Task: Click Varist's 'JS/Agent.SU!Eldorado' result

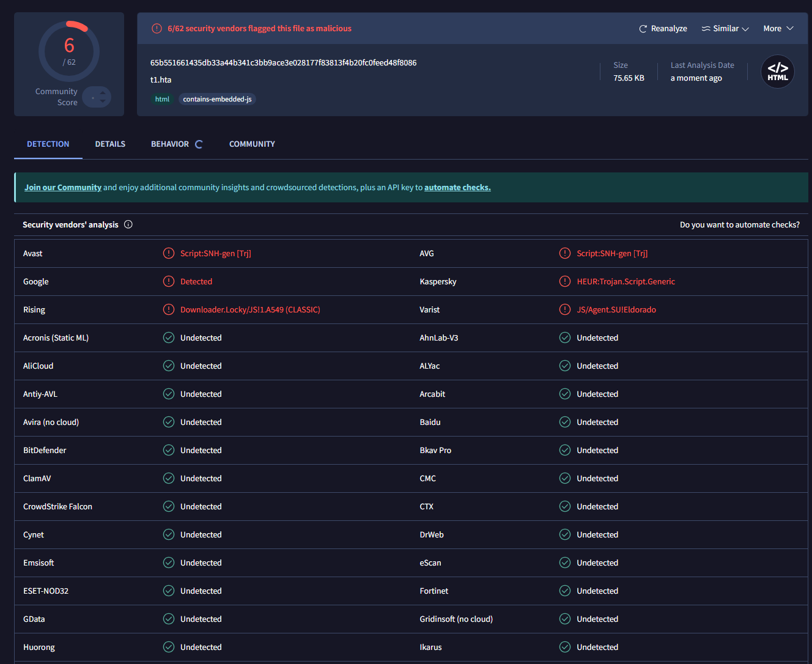Action: 616,310
